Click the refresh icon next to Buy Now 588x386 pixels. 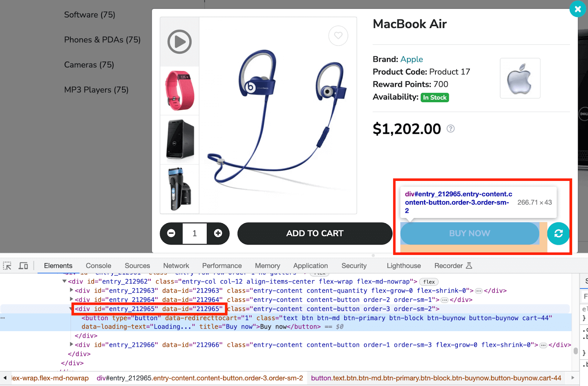pos(558,233)
